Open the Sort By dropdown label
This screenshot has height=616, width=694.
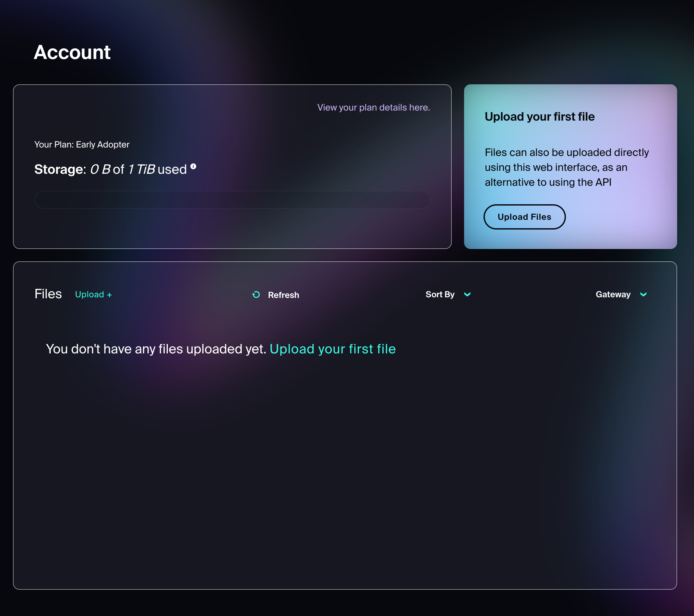(x=440, y=294)
